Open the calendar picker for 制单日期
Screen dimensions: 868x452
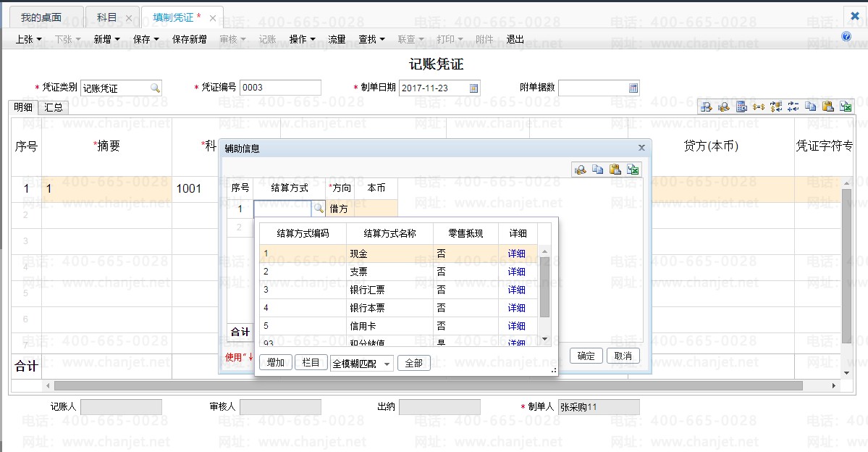tap(474, 88)
